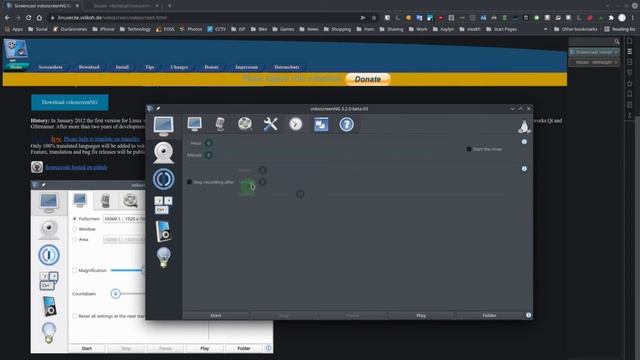This screenshot has height=360, width=640.
Task: Go back in the browser
Action: point(7,18)
